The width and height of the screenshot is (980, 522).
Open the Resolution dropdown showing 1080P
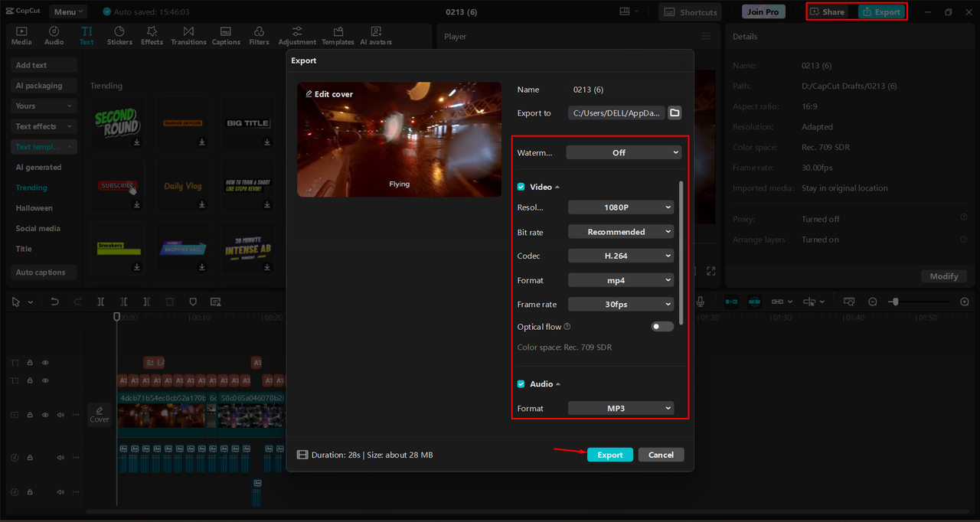pyautogui.click(x=621, y=207)
